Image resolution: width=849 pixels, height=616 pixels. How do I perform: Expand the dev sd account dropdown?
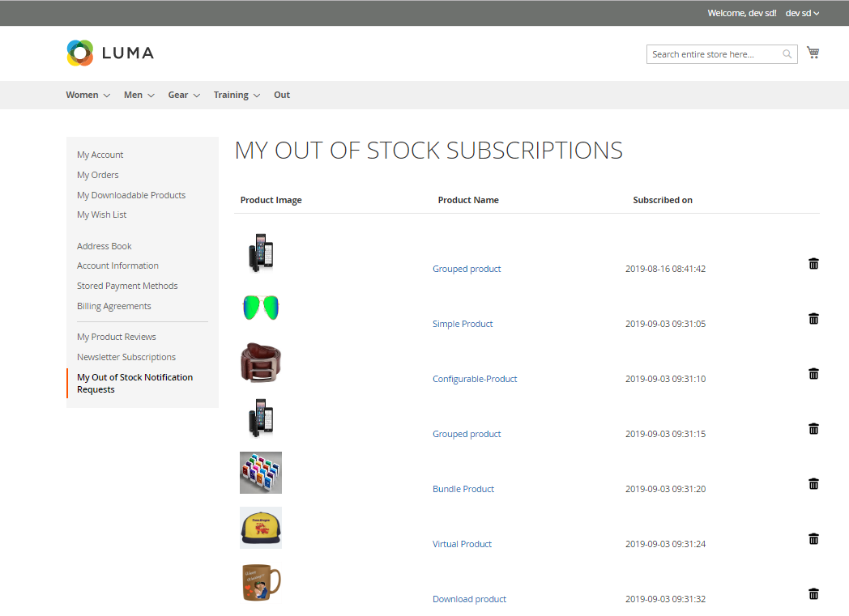click(x=802, y=13)
